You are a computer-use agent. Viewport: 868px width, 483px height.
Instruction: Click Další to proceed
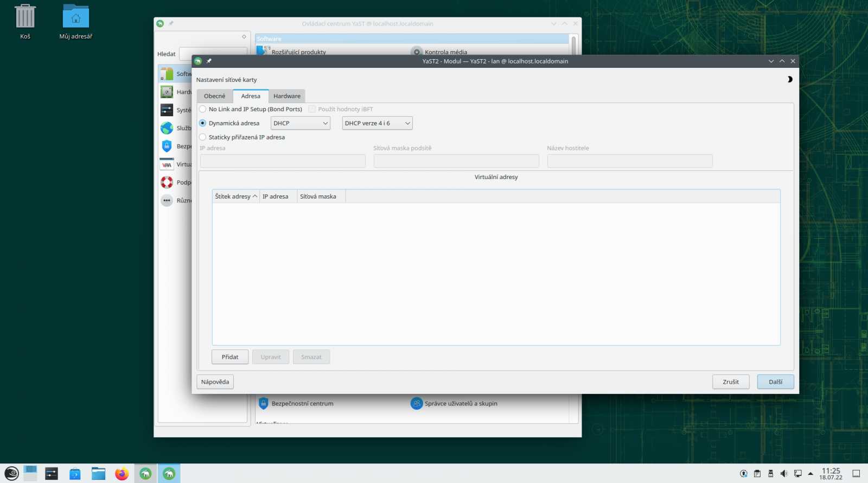point(776,382)
